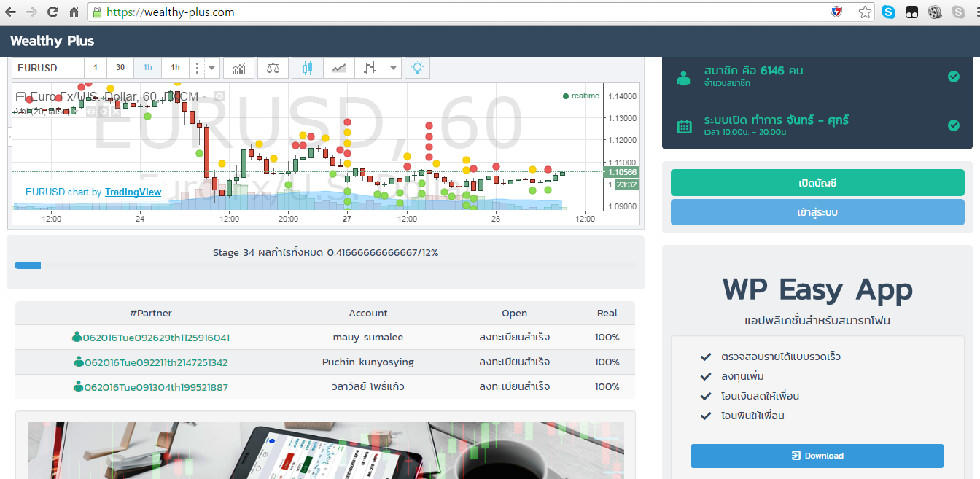Click the โอนเงินสดให้เพื่อน feature line
This screenshot has width=980, height=479.
[761, 397]
